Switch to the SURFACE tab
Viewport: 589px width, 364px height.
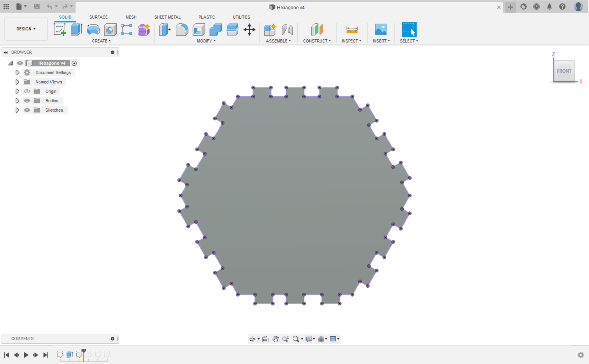[x=98, y=17]
